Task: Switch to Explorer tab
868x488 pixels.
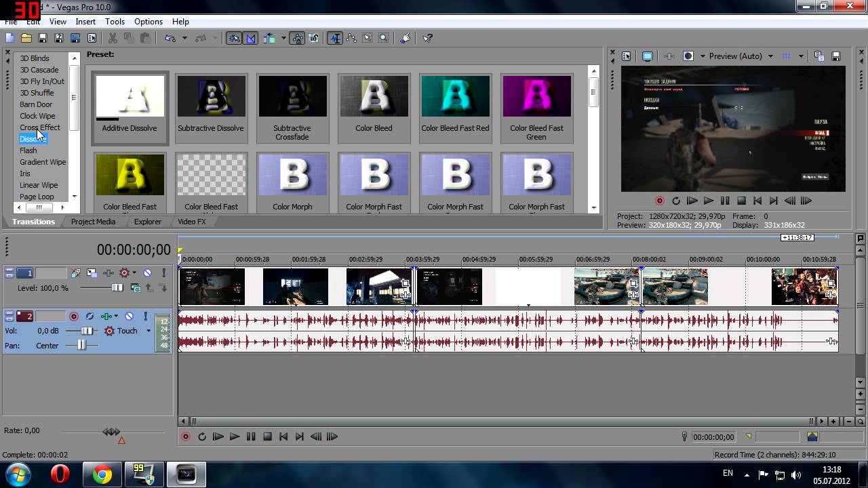Action: 148,222
